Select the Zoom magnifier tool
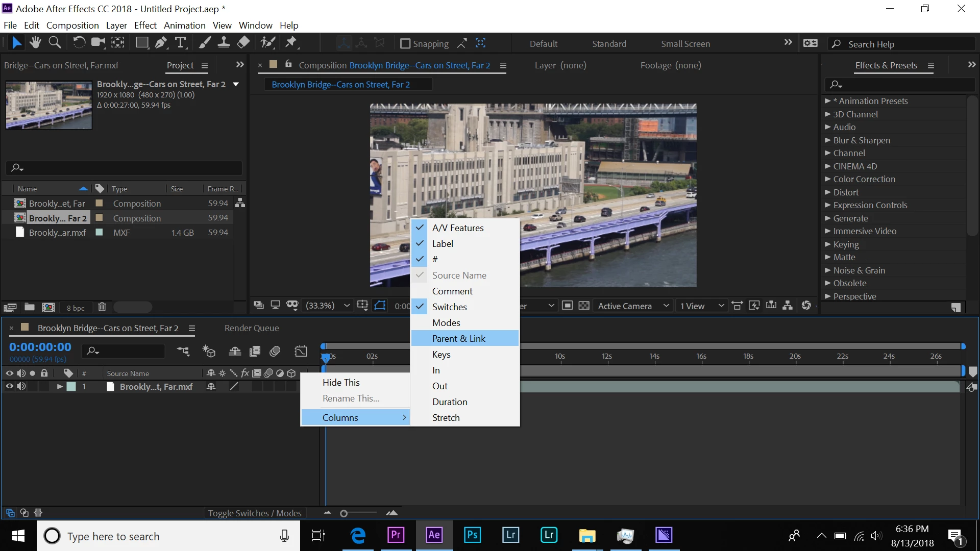 (x=55, y=43)
